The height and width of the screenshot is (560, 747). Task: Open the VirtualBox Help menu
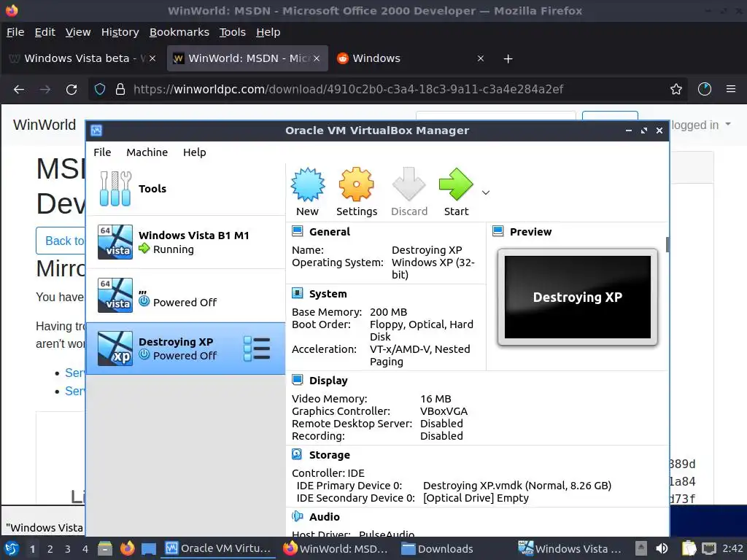pyautogui.click(x=194, y=152)
